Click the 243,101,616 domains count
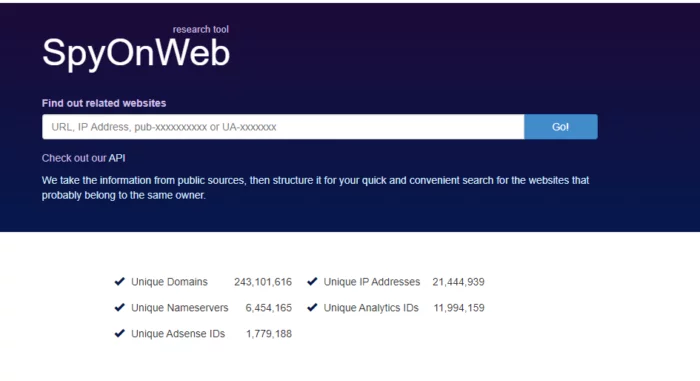Viewport: 700px width, 381px height. coord(263,282)
